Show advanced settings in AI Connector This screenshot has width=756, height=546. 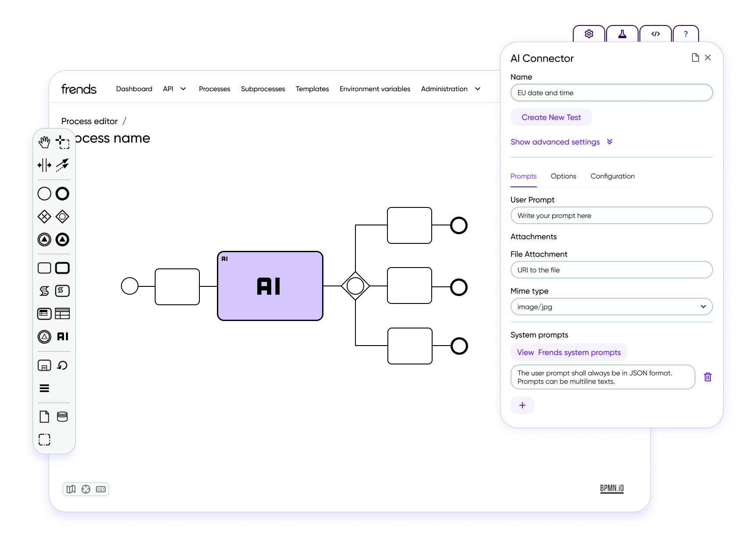point(561,142)
